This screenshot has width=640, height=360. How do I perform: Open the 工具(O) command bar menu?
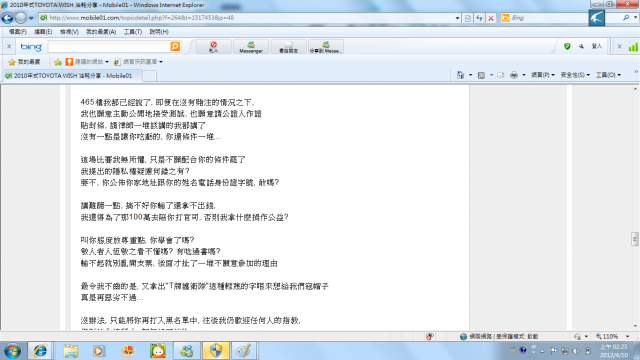[608, 75]
